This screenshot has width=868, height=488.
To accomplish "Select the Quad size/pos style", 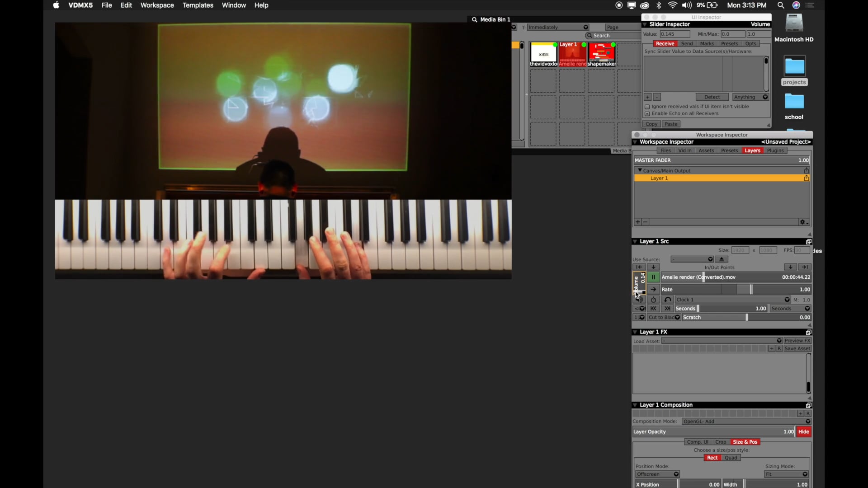I will point(731,458).
